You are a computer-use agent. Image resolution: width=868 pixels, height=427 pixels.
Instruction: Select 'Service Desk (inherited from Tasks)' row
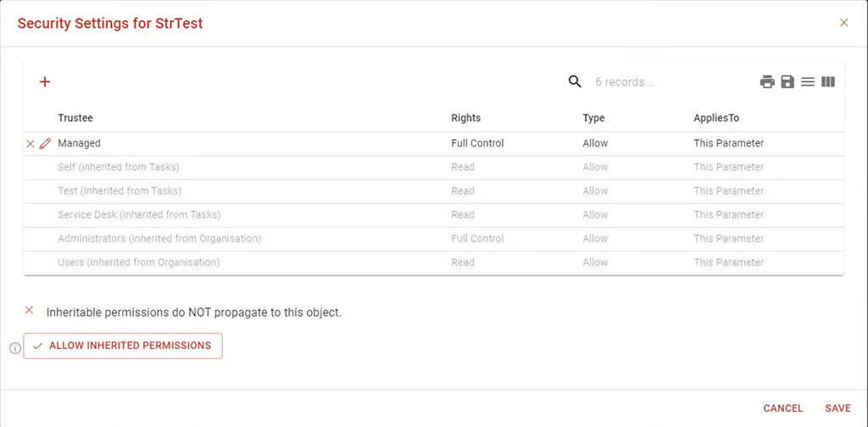[433, 214]
